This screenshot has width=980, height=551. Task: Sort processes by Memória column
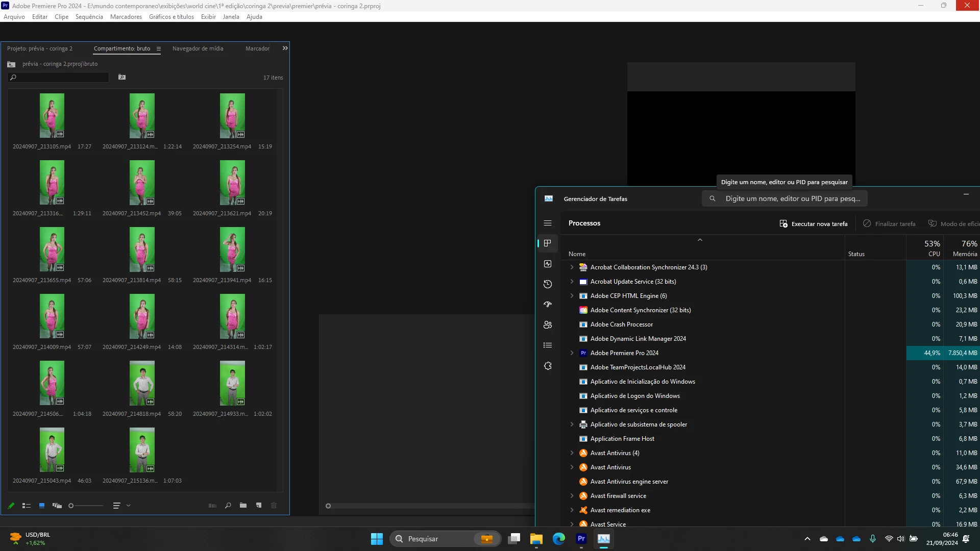964,254
